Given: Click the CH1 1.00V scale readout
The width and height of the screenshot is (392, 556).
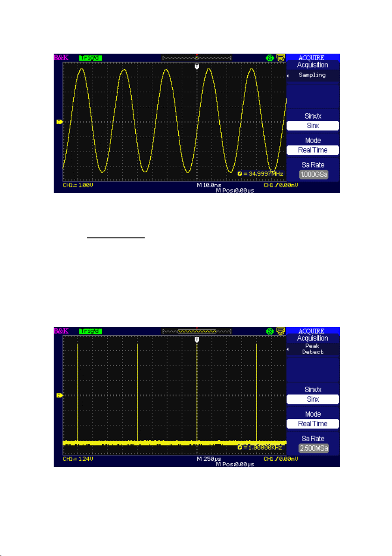Looking at the screenshot, I should pos(78,185).
